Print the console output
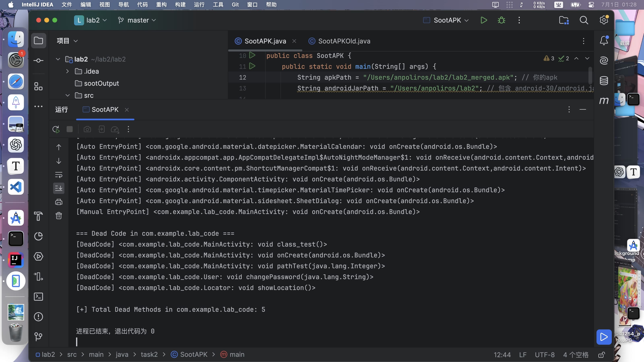 click(x=59, y=202)
